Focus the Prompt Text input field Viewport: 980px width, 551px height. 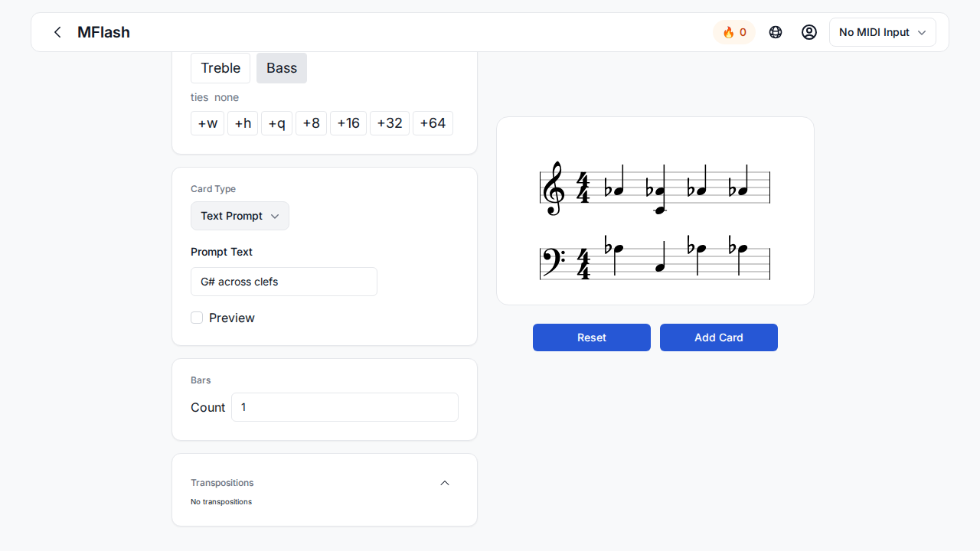283,282
